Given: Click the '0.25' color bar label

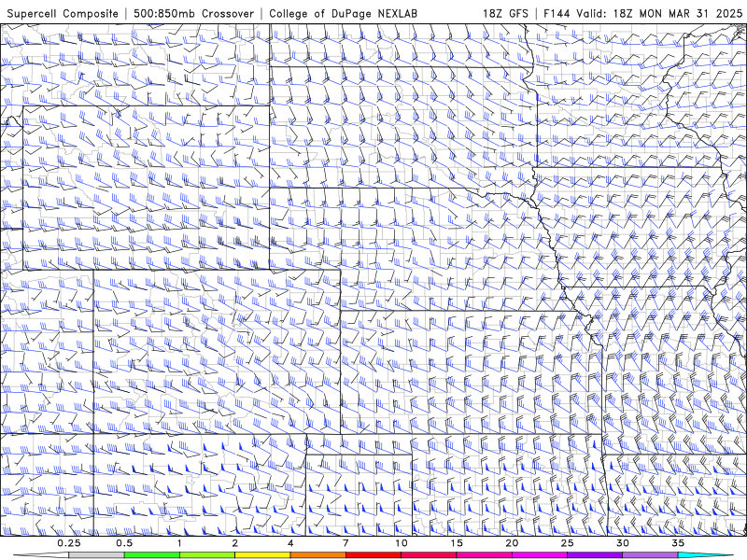Looking at the screenshot, I should click(69, 543).
